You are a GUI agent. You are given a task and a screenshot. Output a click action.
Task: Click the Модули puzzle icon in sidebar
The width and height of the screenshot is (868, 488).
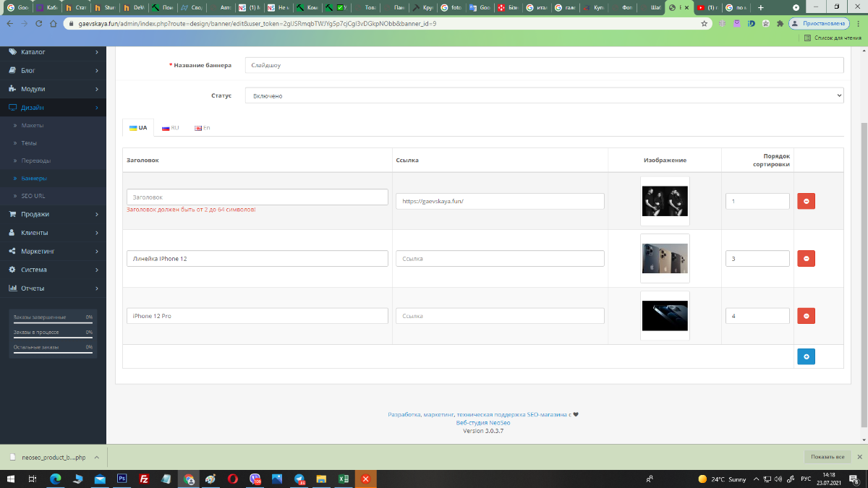point(12,89)
